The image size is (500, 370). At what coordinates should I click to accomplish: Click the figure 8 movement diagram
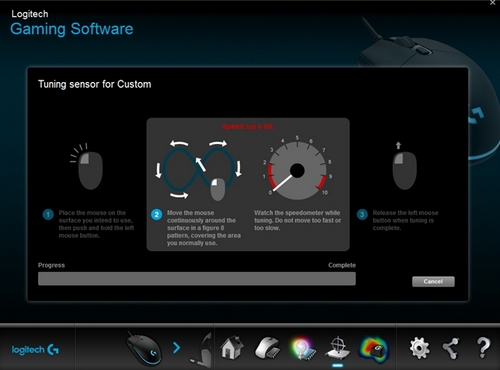(x=198, y=169)
